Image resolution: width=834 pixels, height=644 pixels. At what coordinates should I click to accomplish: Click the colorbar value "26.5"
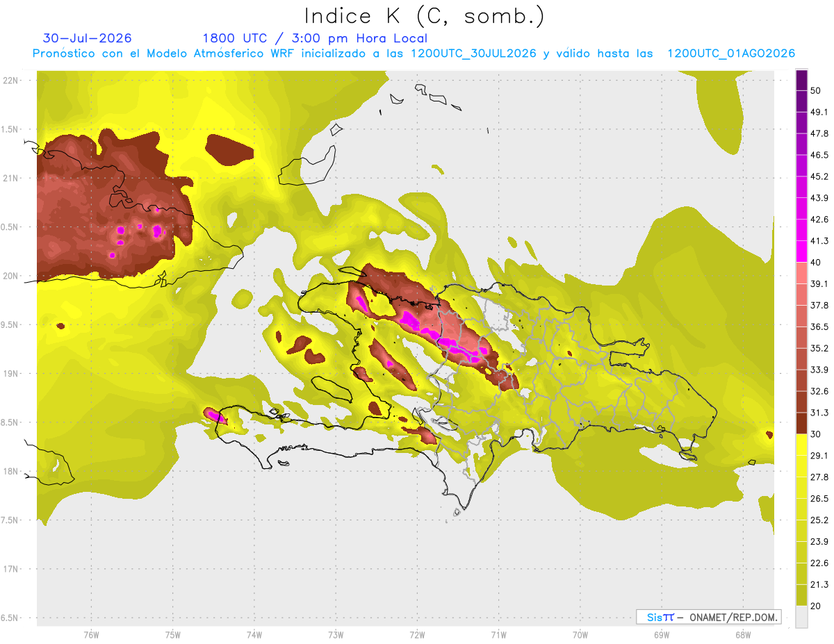819,499
